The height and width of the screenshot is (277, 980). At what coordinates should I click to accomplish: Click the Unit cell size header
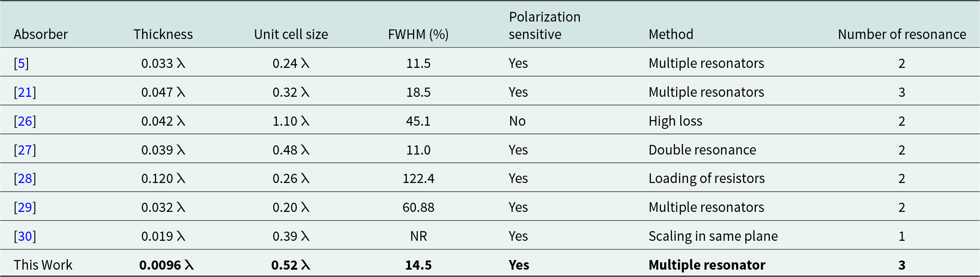pyautogui.click(x=291, y=34)
